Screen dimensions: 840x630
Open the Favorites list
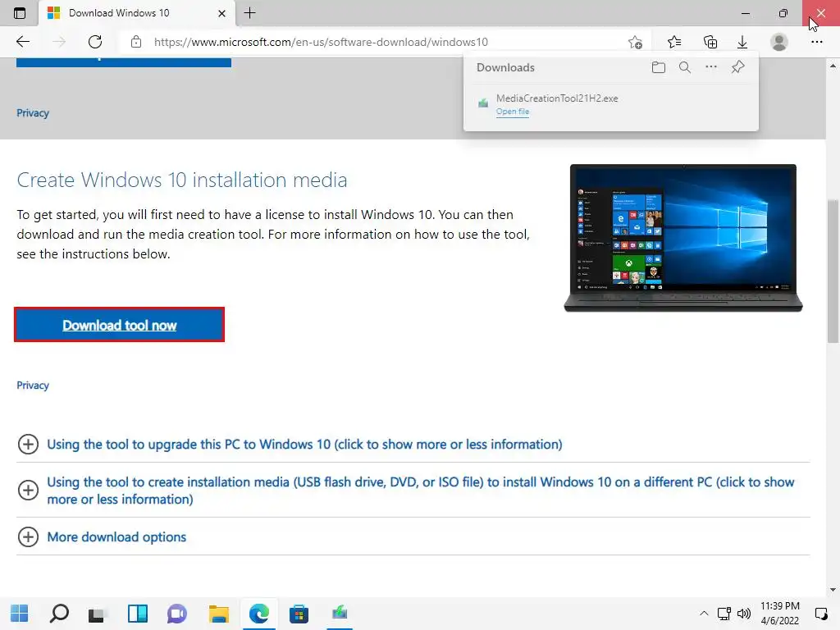(x=674, y=42)
